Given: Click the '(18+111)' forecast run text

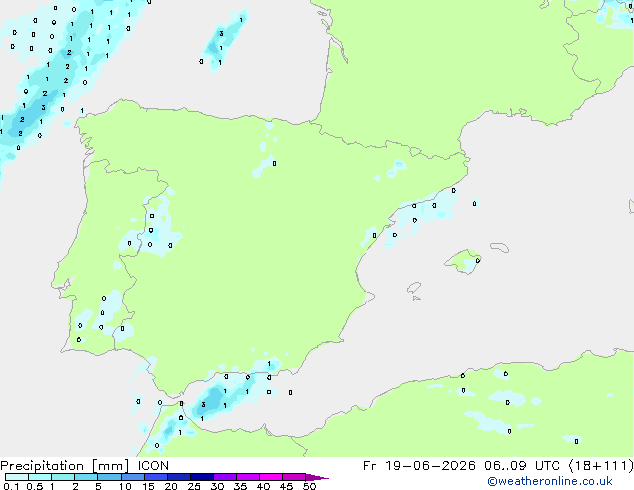Looking at the screenshot, I should click(601, 466).
